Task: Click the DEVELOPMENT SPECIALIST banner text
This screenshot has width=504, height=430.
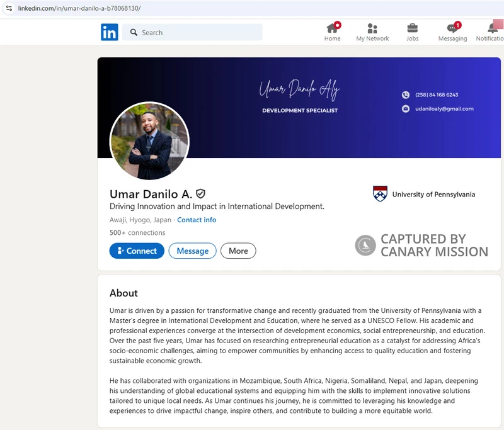Action: [300, 110]
